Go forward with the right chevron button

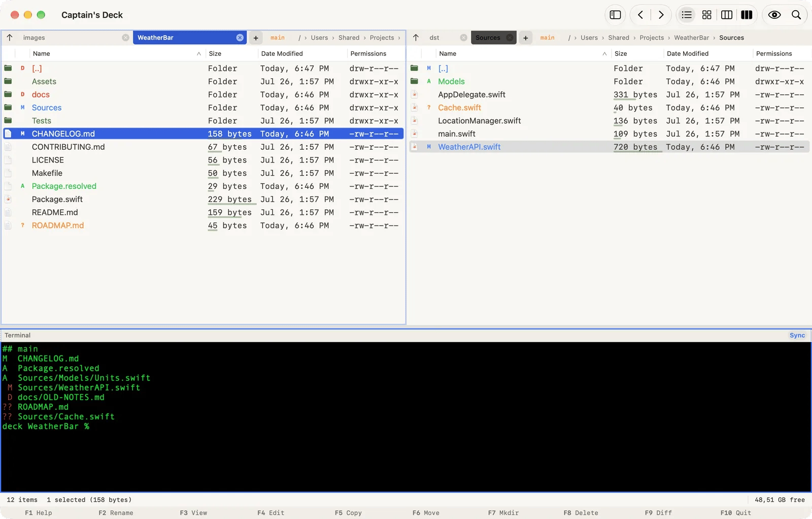661,15
